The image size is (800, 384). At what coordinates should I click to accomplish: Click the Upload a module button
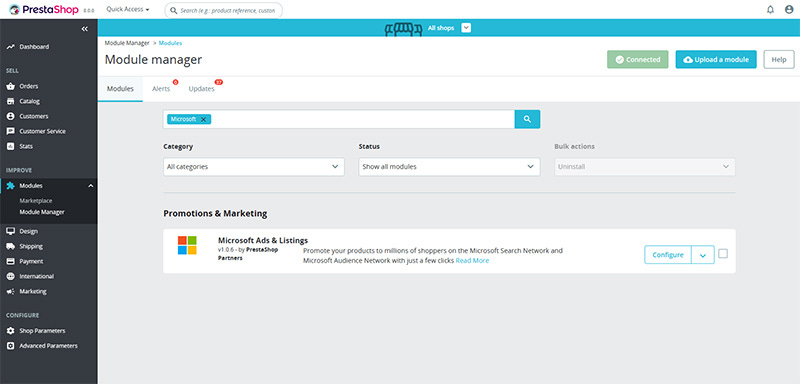(716, 60)
